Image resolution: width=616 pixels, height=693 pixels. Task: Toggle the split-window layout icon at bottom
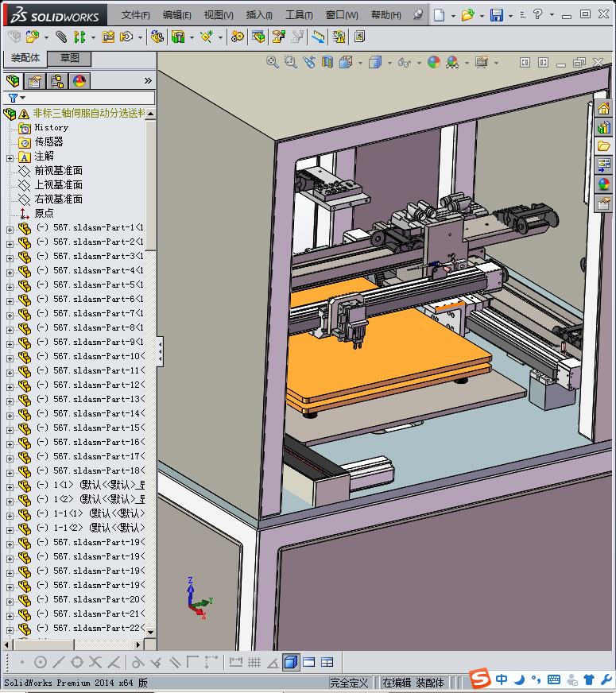327,662
